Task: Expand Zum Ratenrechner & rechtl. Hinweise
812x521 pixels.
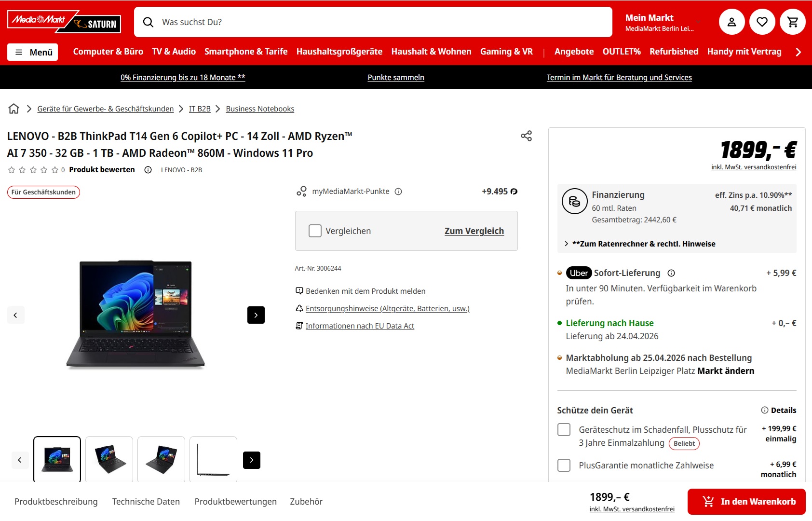Action: 639,244
